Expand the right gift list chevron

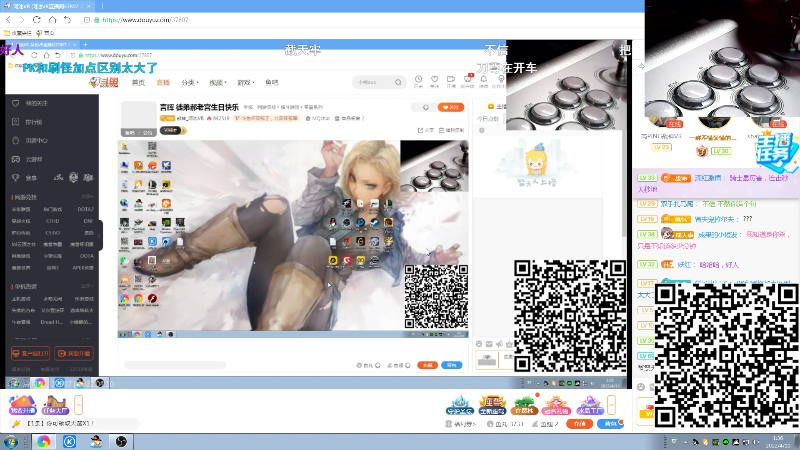click(611, 405)
